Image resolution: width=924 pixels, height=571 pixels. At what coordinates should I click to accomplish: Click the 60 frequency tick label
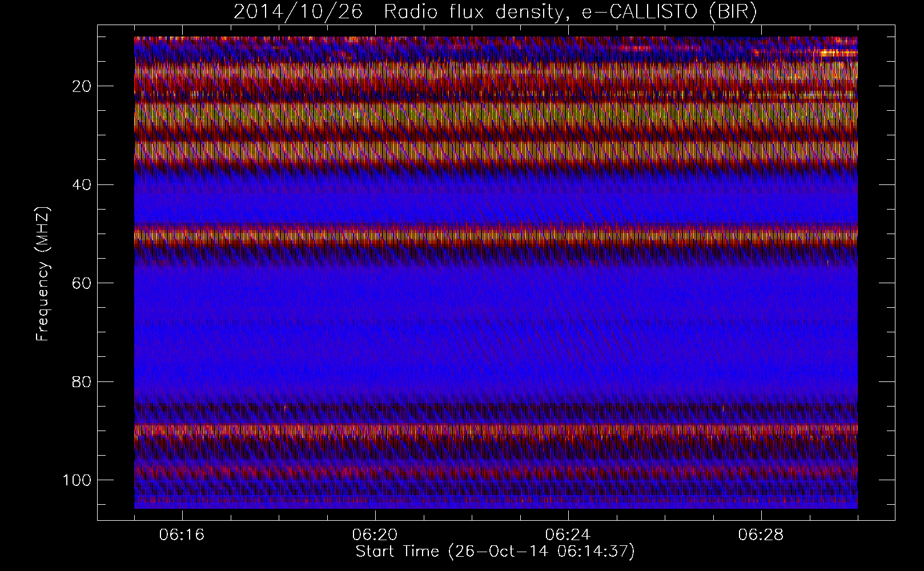[x=82, y=283]
